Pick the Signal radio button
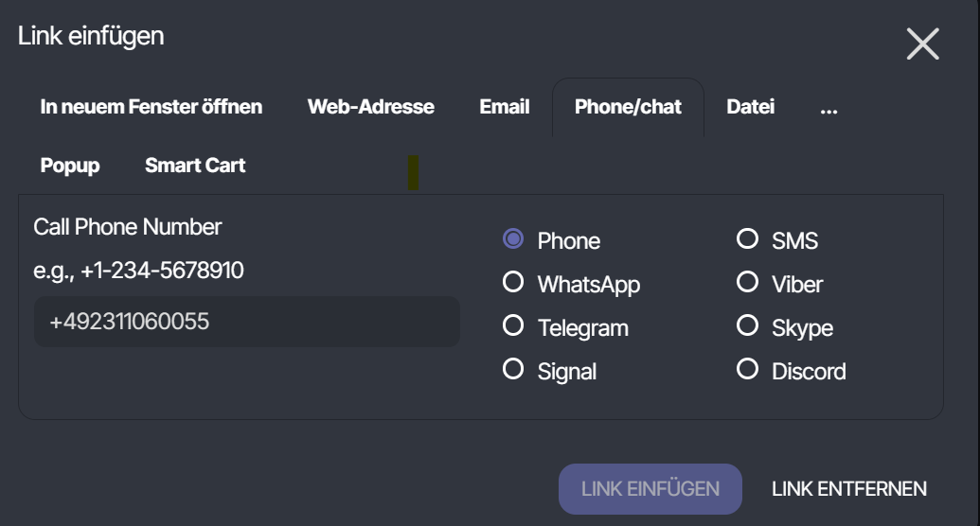Viewport: 980px width, 526px height. coord(513,369)
